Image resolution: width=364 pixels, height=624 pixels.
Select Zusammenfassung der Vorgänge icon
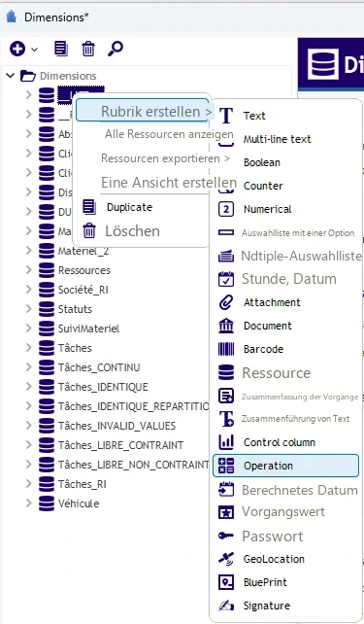tap(226, 397)
